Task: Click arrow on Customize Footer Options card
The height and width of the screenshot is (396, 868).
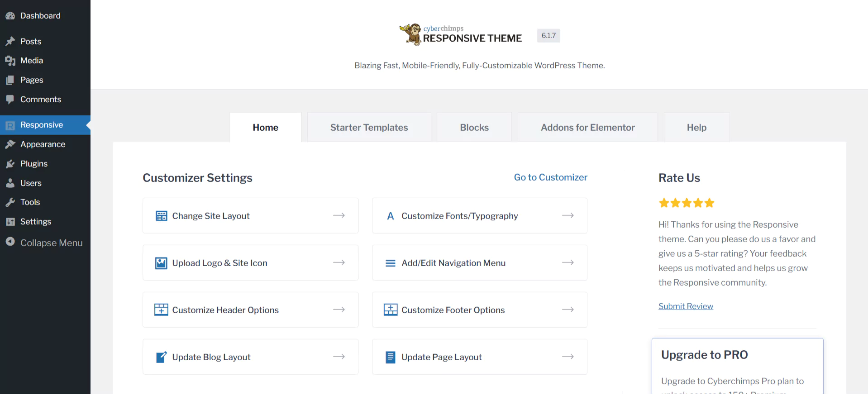Action: tap(568, 310)
